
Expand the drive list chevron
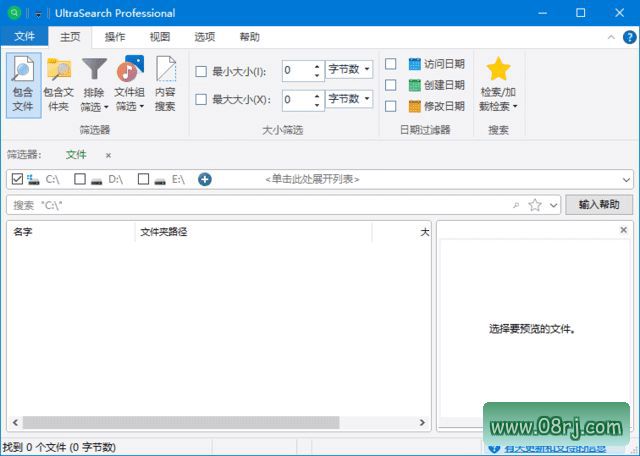(x=626, y=180)
